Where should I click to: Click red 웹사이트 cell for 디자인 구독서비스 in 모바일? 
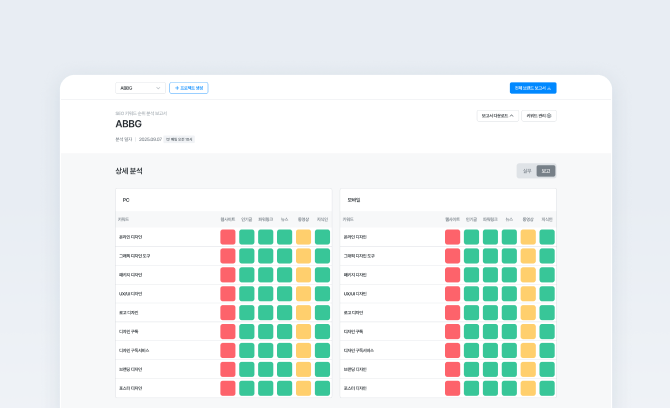tap(453, 350)
